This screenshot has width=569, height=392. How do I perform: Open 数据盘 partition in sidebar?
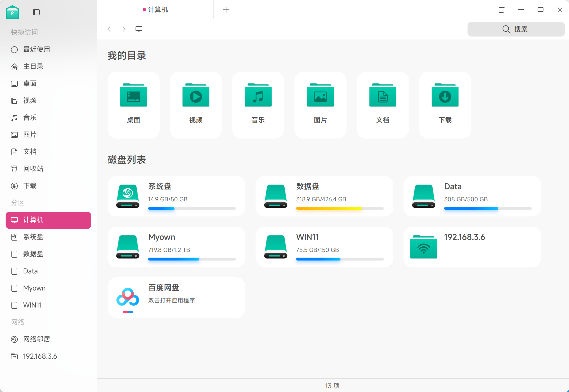coord(48,254)
